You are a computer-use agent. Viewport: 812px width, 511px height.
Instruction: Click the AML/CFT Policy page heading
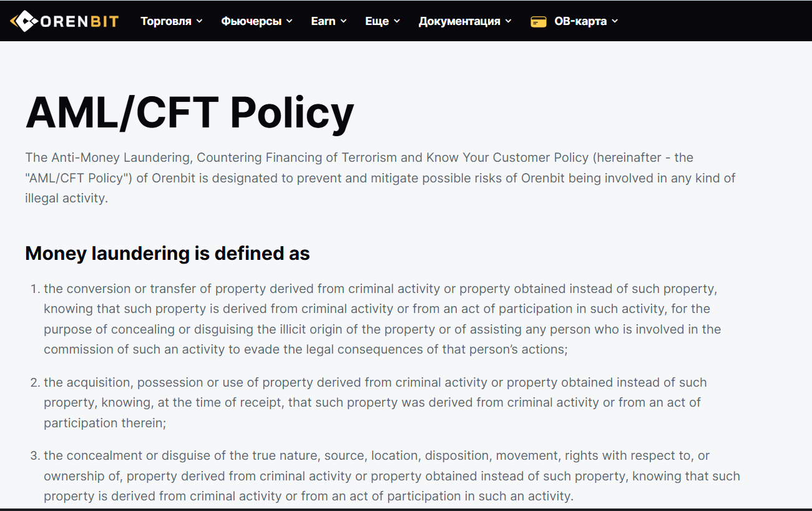[x=190, y=112]
